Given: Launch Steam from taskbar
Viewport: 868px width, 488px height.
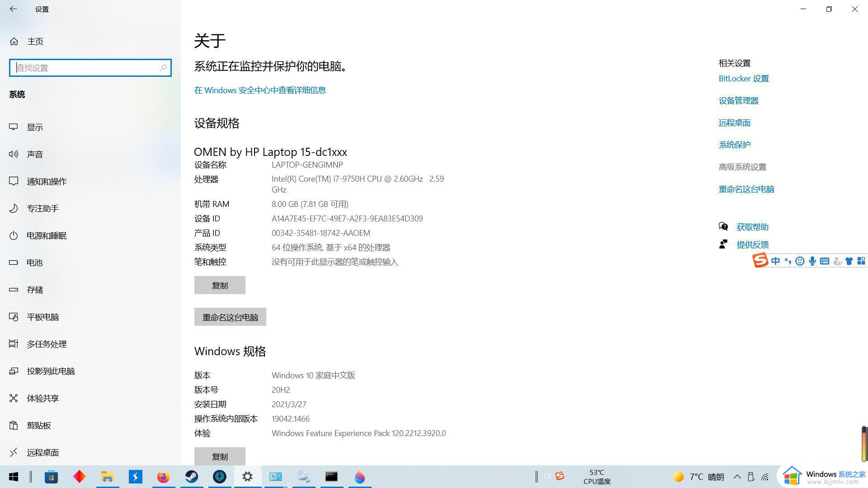Looking at the screenshot, I should (x=192, y=477).
